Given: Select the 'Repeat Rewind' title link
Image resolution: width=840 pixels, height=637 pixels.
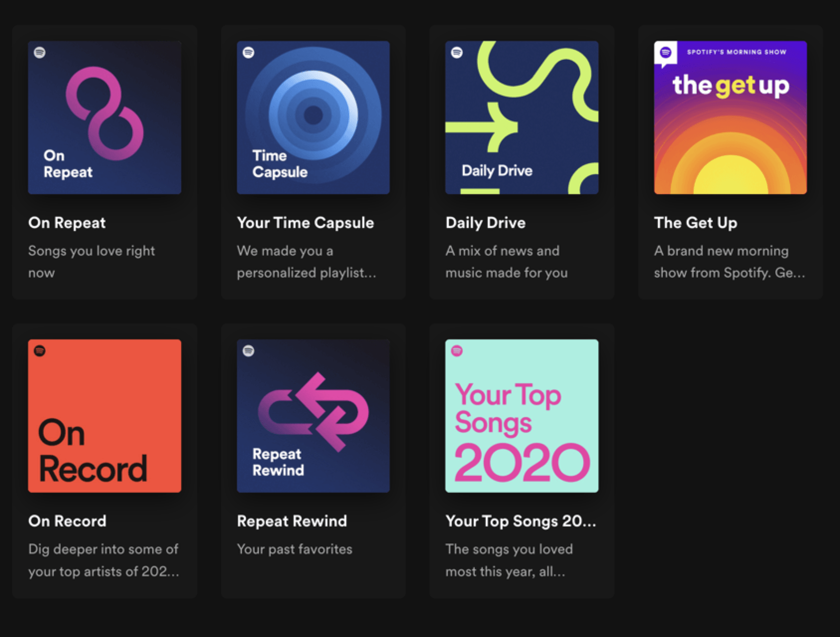Looking at the screenshot, I should click(292, 521).
